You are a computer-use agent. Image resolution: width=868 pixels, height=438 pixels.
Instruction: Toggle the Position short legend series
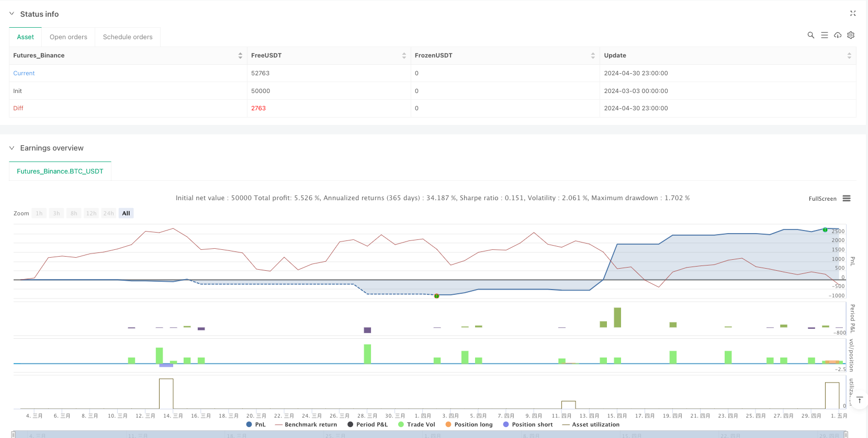click(x=527, y=424)
